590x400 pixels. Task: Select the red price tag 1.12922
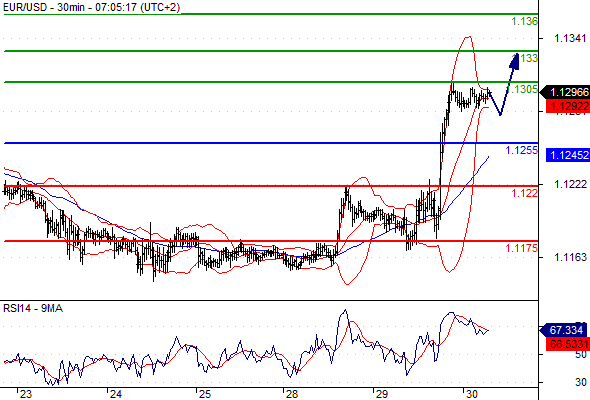[568, 106]
